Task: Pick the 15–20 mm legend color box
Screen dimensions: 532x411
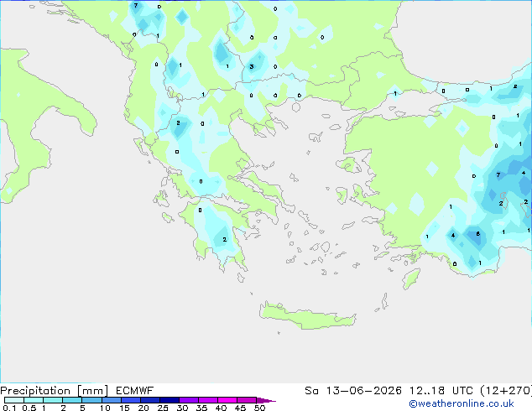Action: click(131, 400)
